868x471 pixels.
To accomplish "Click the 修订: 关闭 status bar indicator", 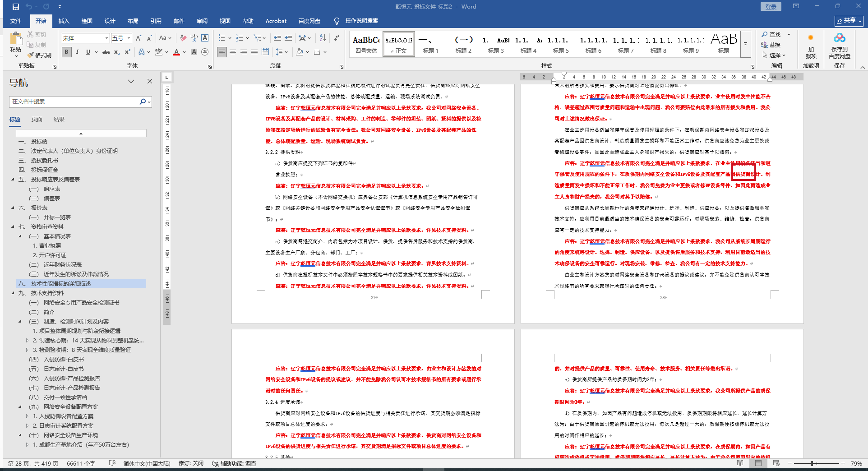I will (191, 463).
